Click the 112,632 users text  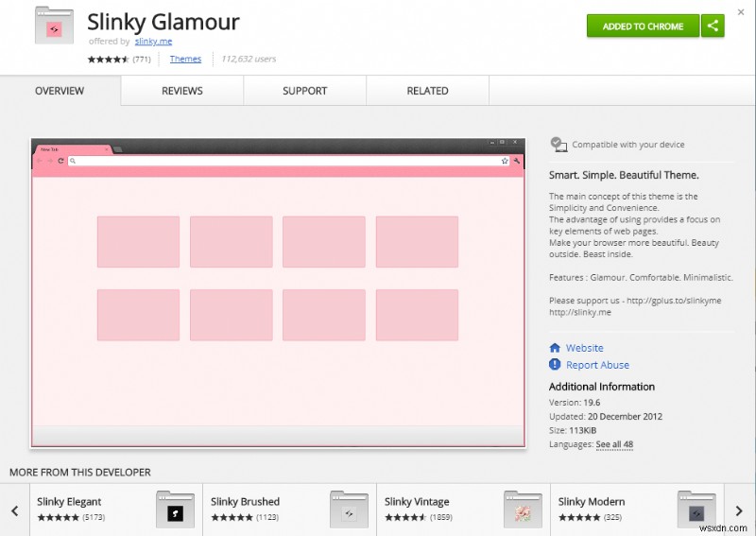pyautogui.click(x=249, y=59)
